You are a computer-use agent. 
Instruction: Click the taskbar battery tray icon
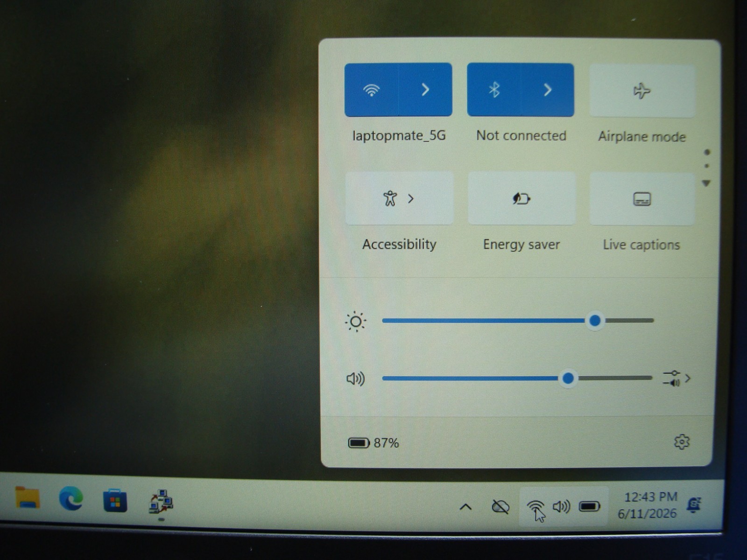(589, 506)
